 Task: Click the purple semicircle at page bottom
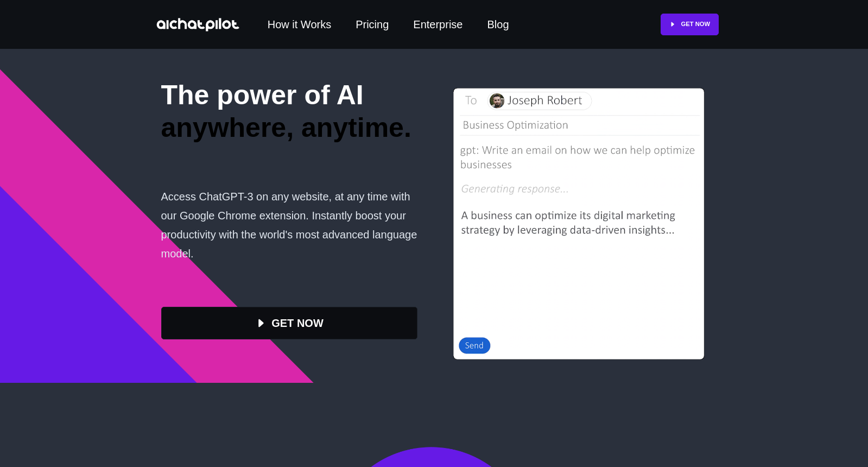(x=432, y=458)
